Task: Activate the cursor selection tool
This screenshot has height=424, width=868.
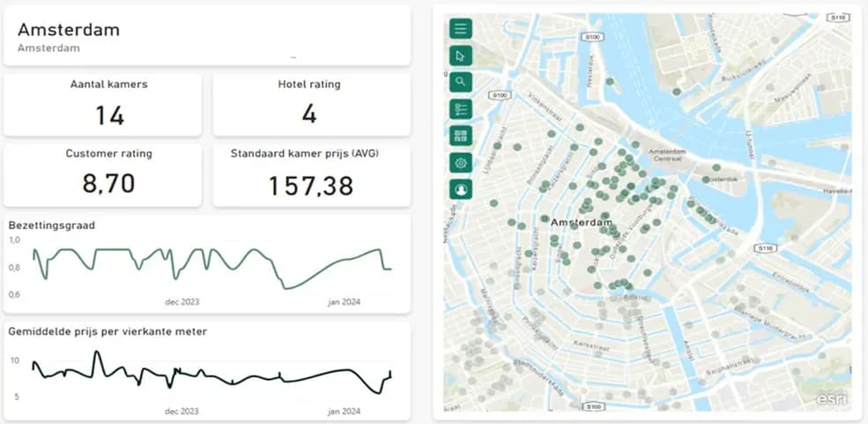Action: click(461, 56)
